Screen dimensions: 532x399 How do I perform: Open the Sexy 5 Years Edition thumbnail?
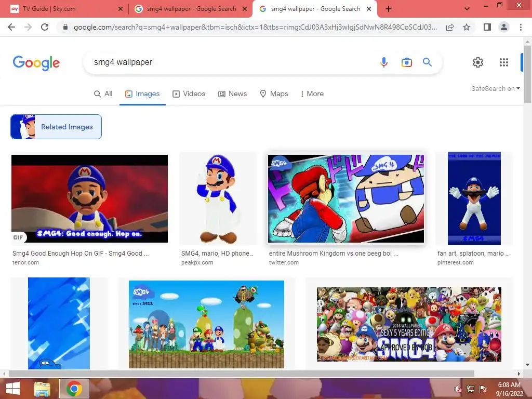409,324
